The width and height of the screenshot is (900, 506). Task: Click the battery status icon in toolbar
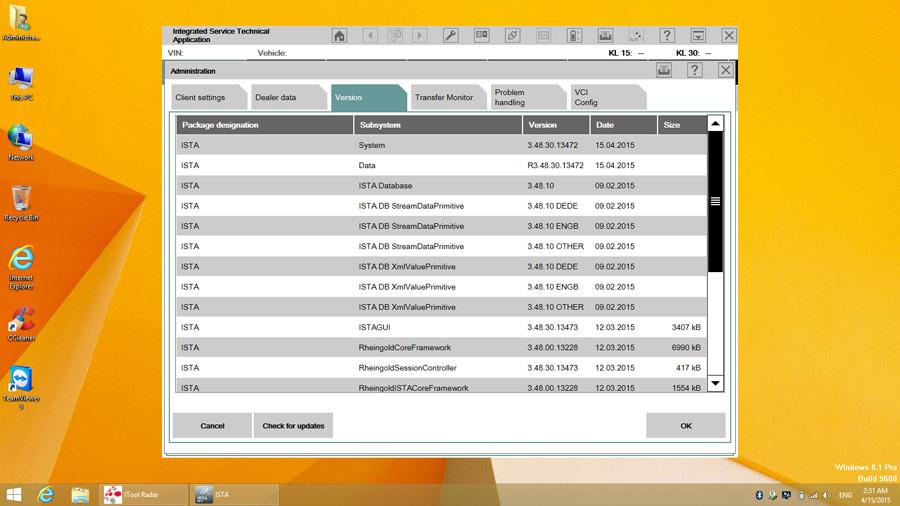pyautogui.click(x=574, y=36)
